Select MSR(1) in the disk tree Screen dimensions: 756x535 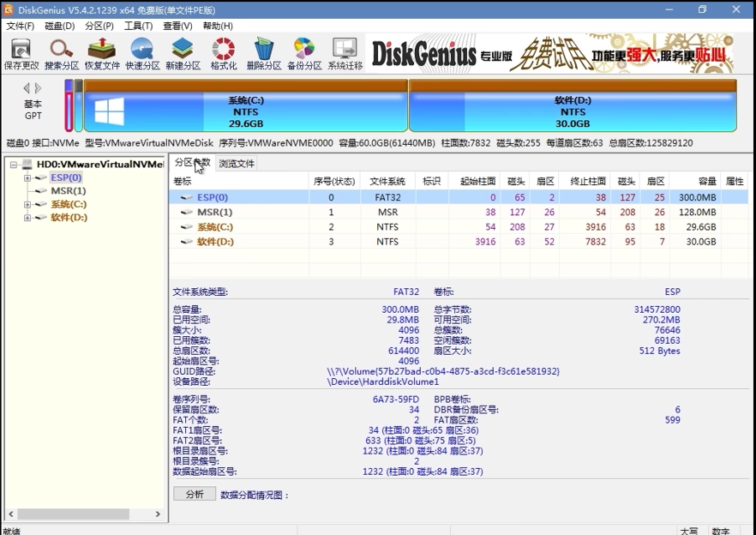pos(69,191)
